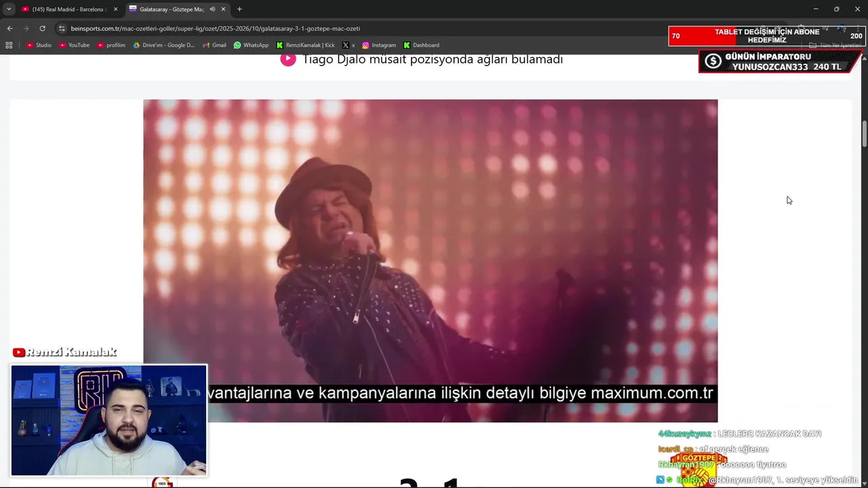
Task: Open the Gmail bookmark
Action: coord(214,45)
